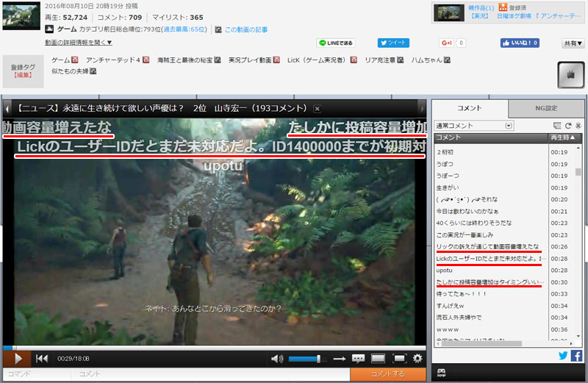Click the G+1 button
Screen dimensions: 588x383
click(x=447, y=43)
